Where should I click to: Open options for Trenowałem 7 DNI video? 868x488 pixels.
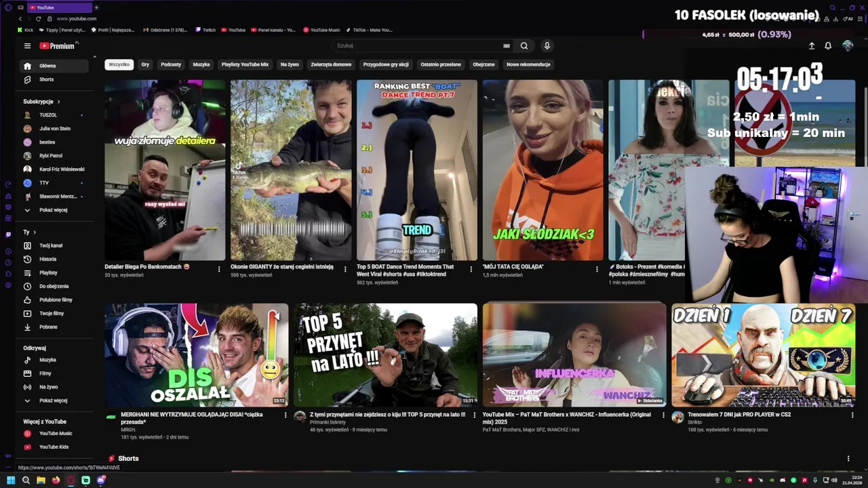(x=852, y=415)
